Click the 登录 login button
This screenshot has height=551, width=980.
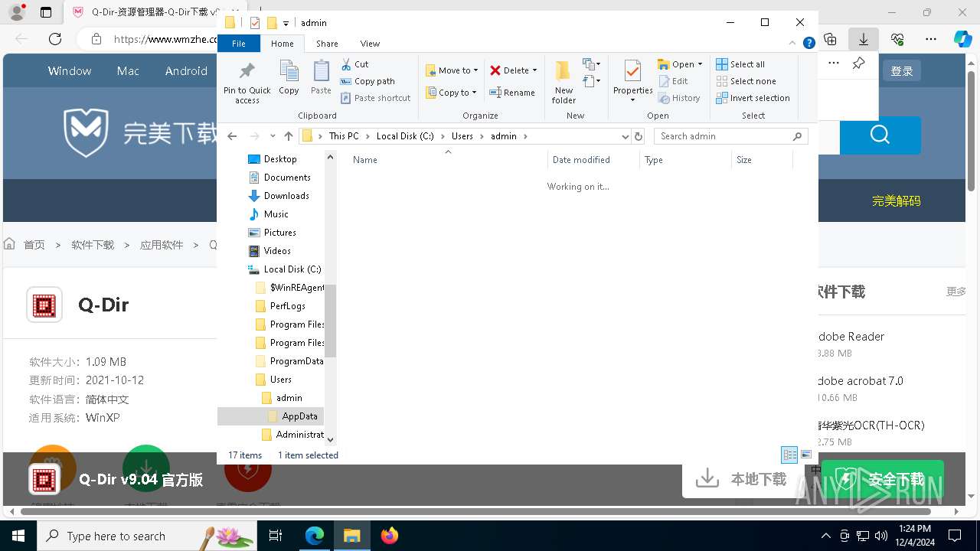pos(902,70)
